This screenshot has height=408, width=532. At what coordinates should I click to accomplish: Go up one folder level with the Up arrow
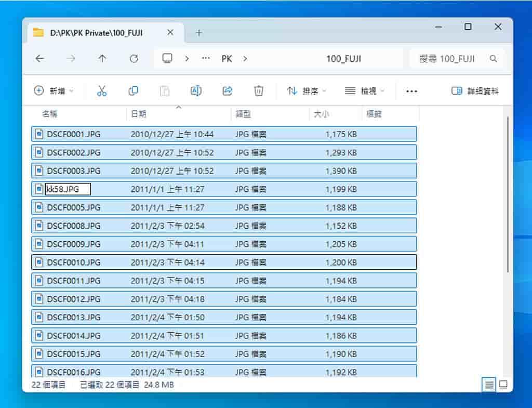pos(102,59)
